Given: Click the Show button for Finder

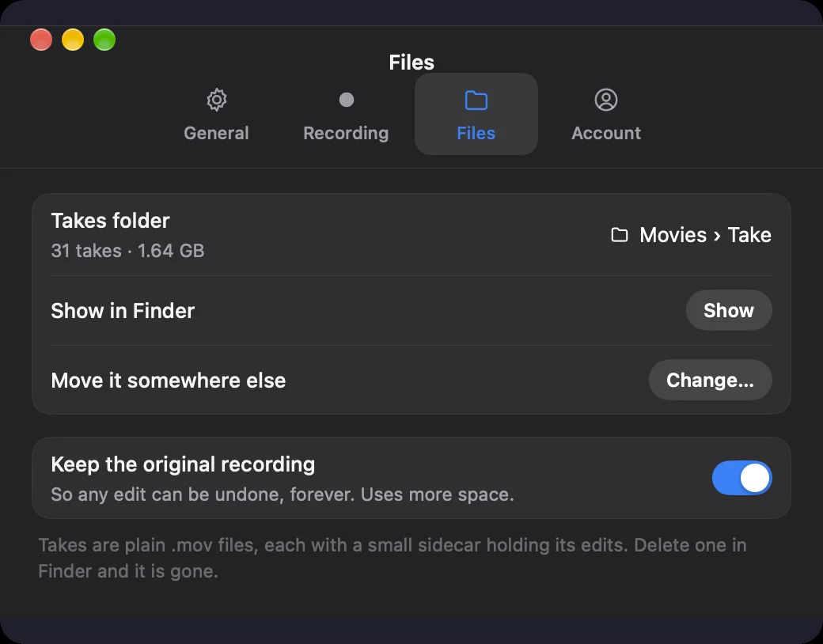Looking at the screenshot, I should click(x=729, y=310).
